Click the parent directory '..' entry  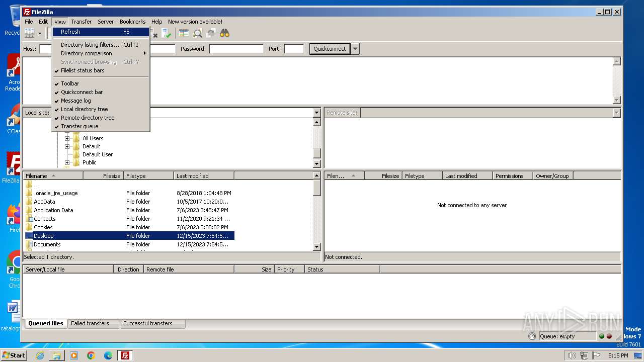(129, 185)
